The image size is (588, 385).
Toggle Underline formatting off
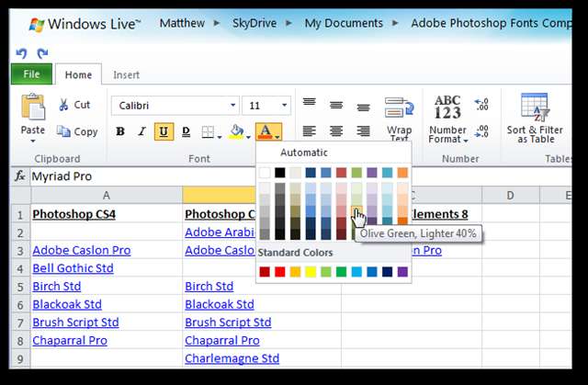pos(164,132)
